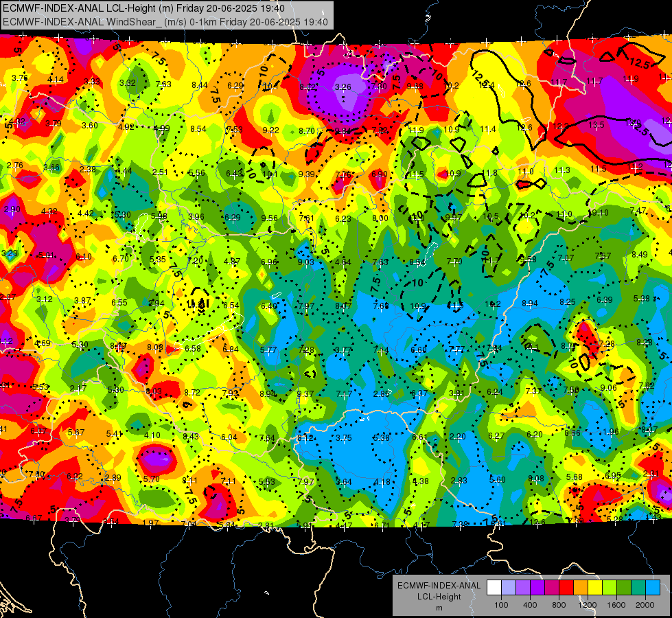Click the map value "4.18"
This screenshot has height=618, width=672.
pyautogui.click(x=382, y=482)
